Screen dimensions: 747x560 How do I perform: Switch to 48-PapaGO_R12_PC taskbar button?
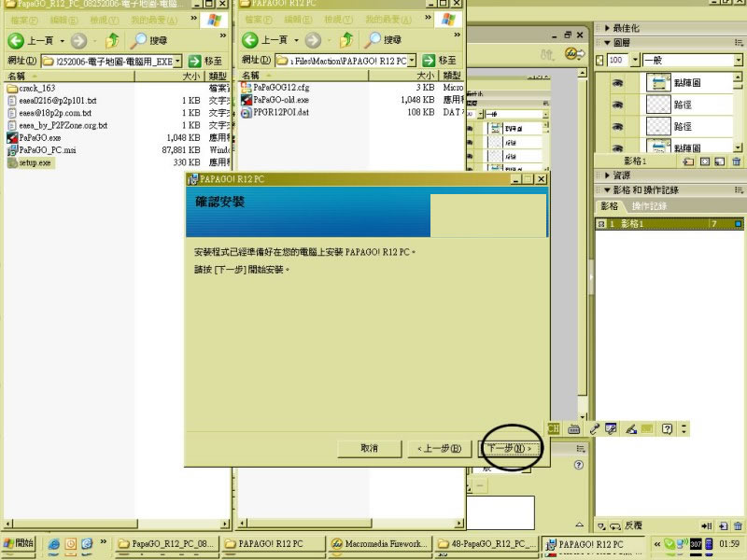(486, 544)
